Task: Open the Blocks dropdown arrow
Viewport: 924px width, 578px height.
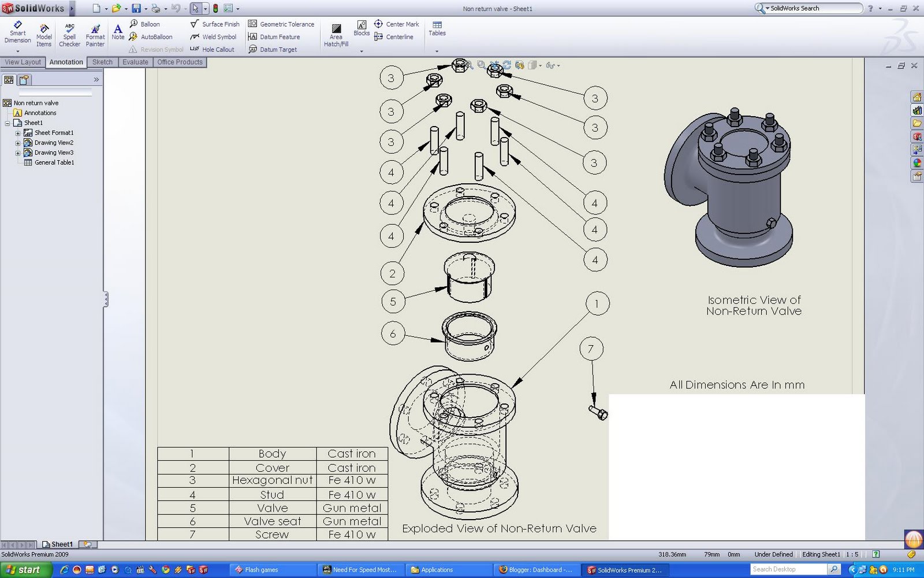Action: coord(362,51)
